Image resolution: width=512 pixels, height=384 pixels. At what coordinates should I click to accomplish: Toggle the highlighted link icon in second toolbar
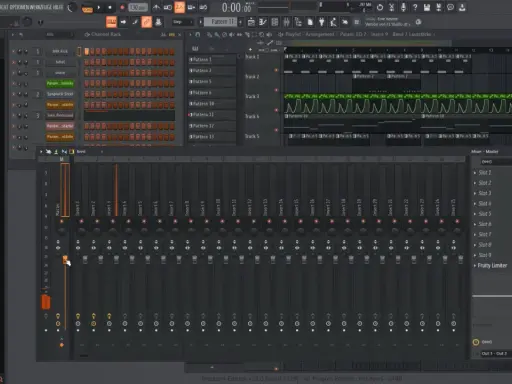coord(146,22)
